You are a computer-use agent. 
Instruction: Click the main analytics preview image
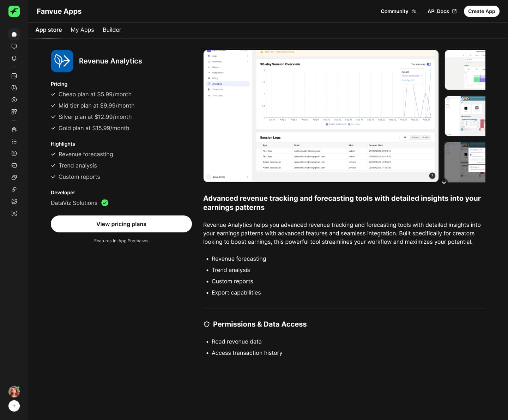point(321,116)
